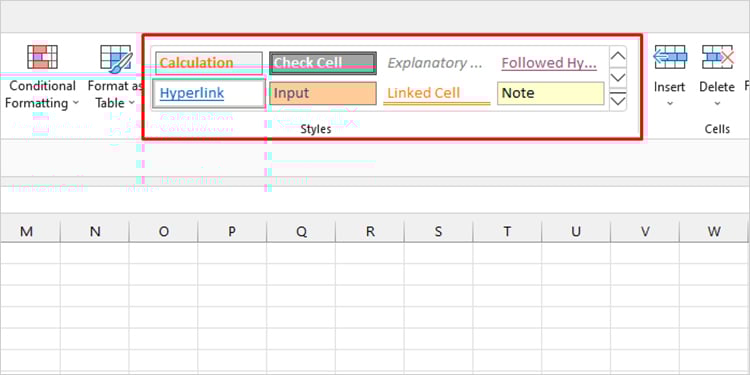
Task: Apply the Input cell style
Action: (x=323, y=93)
